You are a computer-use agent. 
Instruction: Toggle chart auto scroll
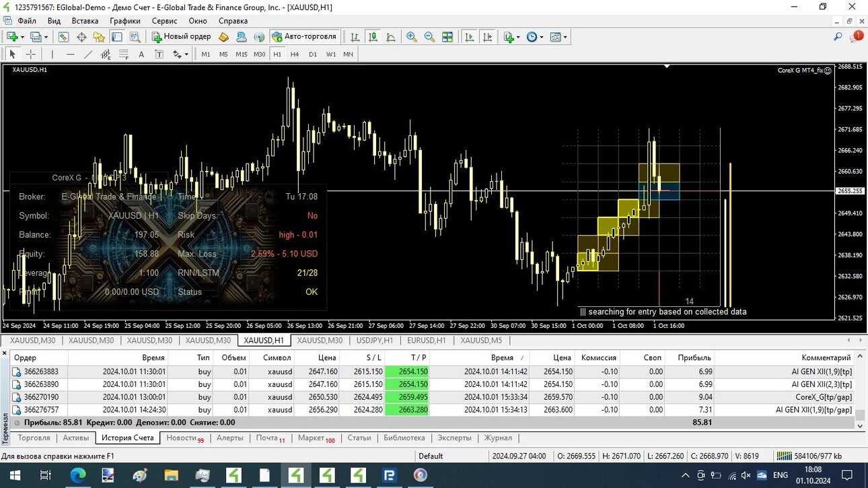click(470, 37)
